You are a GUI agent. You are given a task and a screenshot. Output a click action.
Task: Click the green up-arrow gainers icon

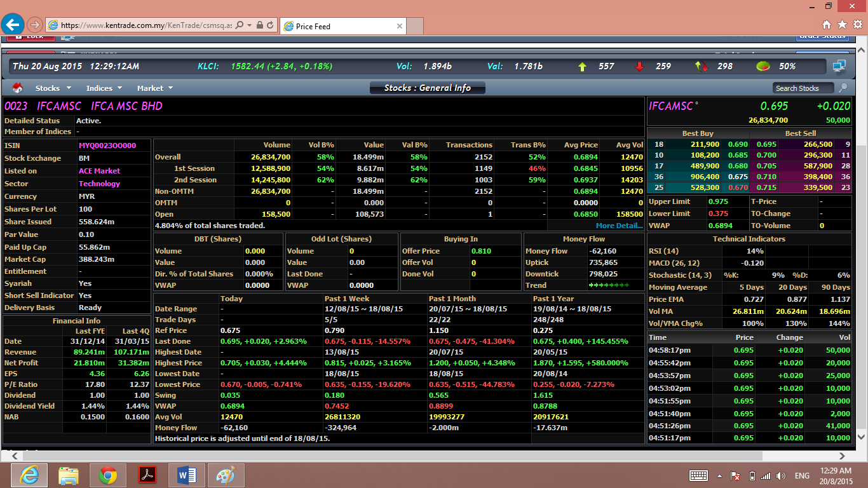[x=582, y=66]
